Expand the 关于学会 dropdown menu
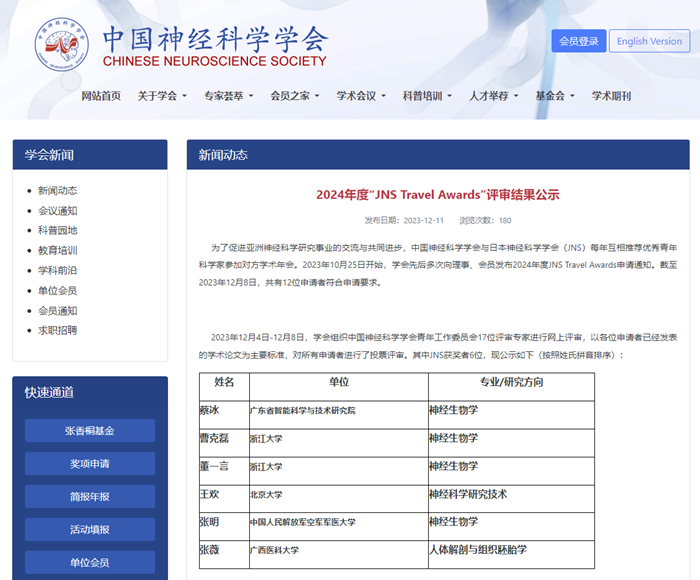The width and height of the screenshot is (700, 580). [x=162, y=96]
